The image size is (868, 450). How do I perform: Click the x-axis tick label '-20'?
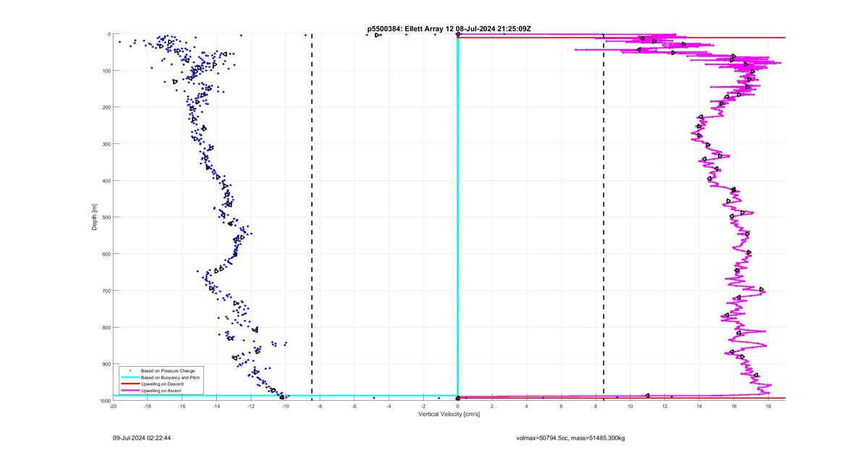(x=113, y=406)
